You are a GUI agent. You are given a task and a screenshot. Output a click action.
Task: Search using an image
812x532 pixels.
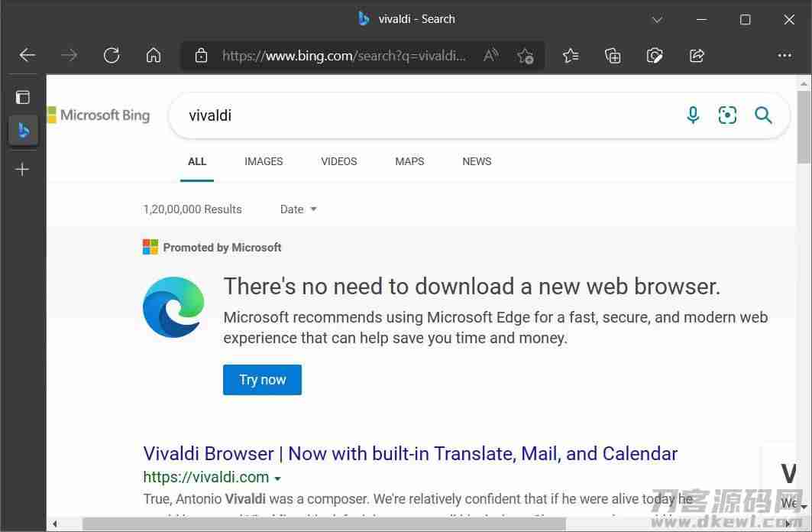pos(727,115)
